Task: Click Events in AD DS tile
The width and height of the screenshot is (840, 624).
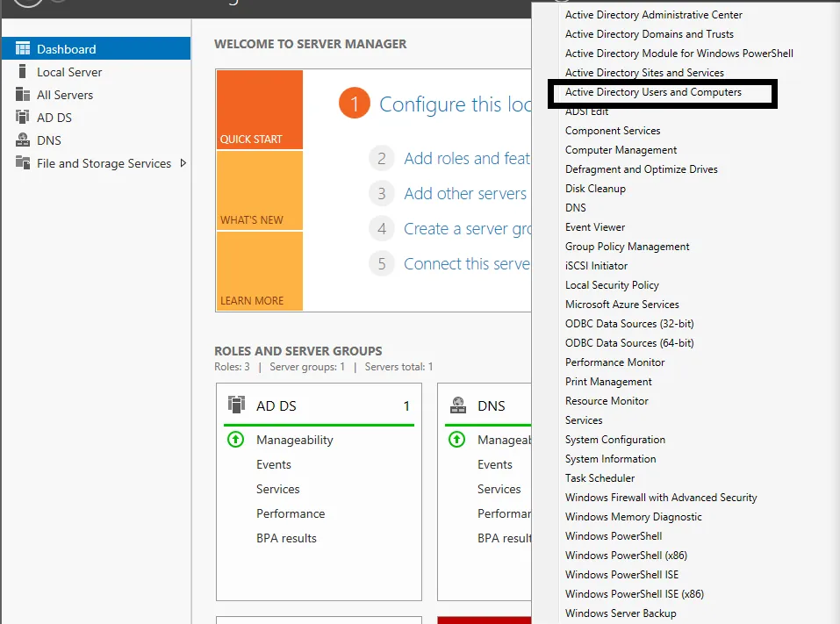Action: tap(273, 464)
